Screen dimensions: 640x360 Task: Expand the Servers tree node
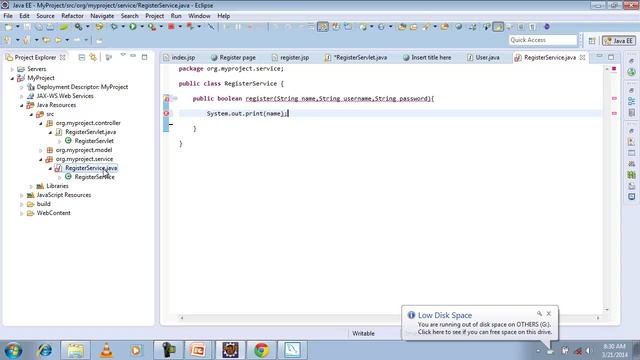tap(12, 69)
